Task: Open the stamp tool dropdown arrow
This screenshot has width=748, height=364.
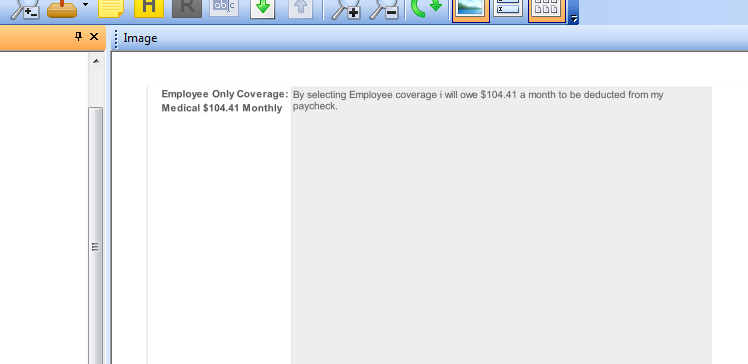Action: click(85, 5)
